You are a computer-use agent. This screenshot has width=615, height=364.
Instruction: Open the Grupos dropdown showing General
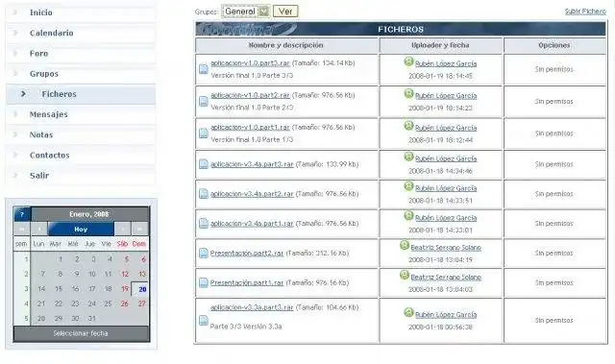(x=246, y=12)
